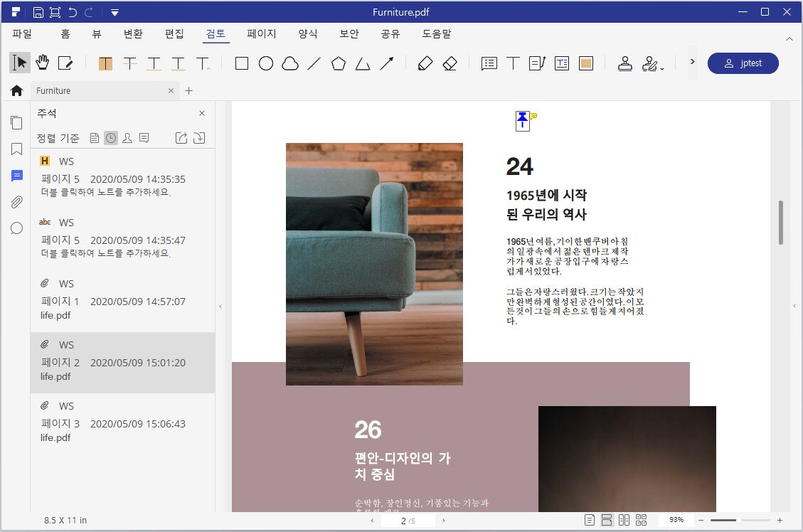The image size is (803, 532).
Task: Choose the edit annotation tool
Action: [65, 63]
